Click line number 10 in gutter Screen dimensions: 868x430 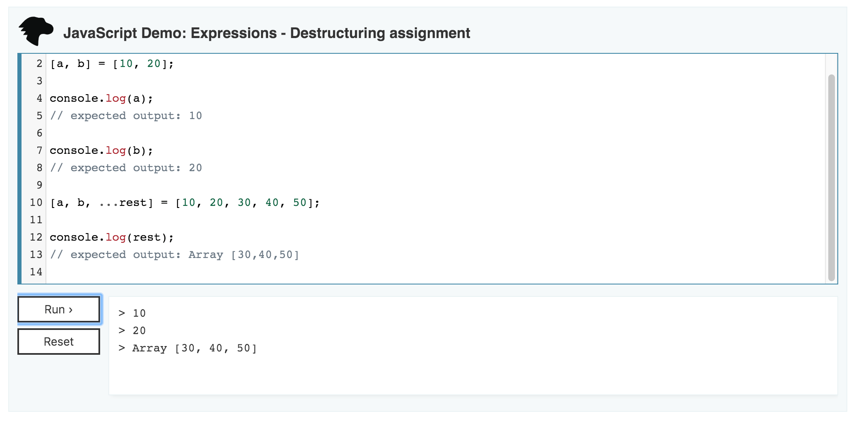tap(36, 203)
